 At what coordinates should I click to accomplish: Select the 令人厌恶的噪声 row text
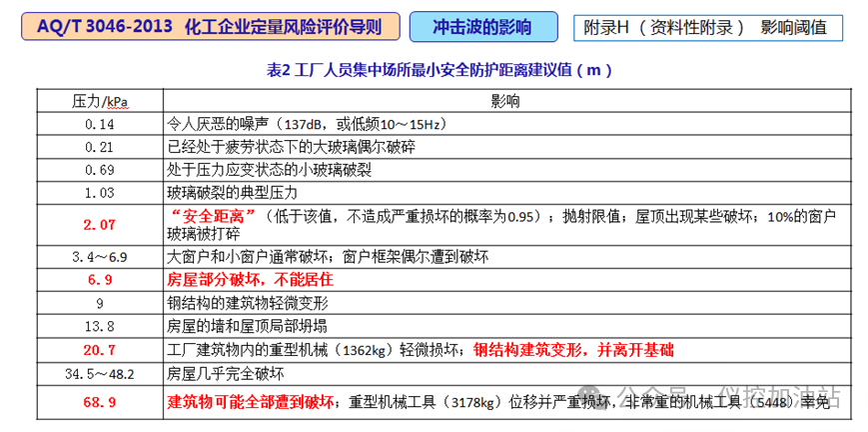click(x=307, y=124)
